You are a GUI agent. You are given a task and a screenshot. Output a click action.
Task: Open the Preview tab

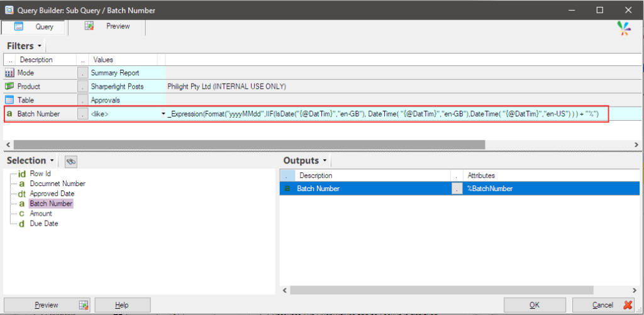click(107, 26)
